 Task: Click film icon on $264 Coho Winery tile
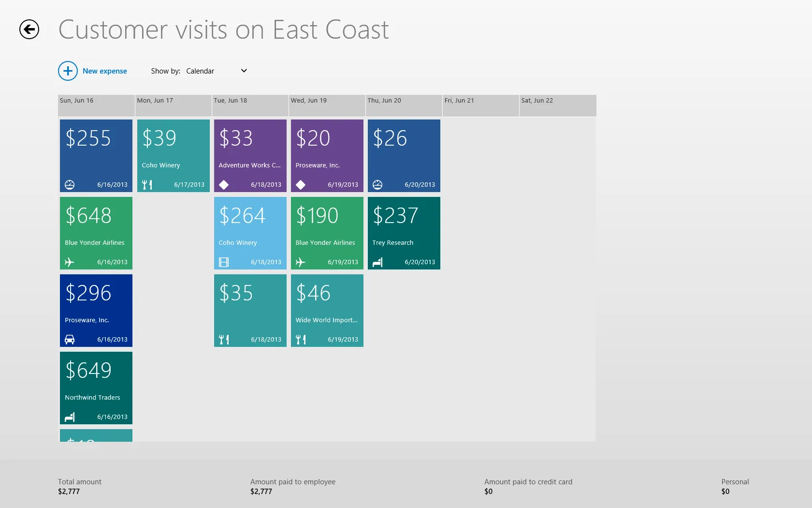pos(224,262)
